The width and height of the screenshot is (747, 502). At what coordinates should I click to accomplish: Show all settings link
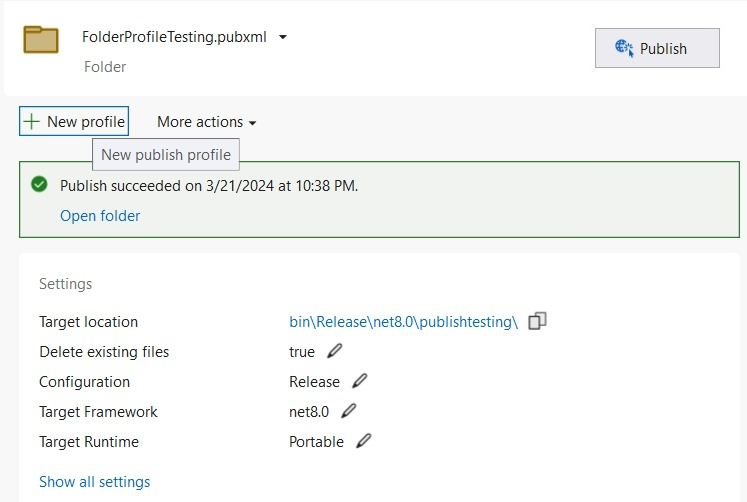pos(94,482)
